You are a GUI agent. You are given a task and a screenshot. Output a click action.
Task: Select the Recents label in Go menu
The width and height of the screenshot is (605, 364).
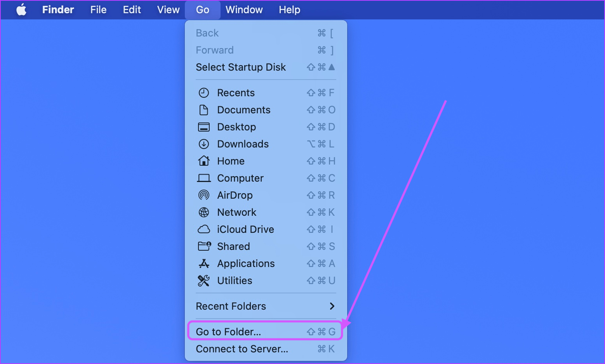[236, 93]
